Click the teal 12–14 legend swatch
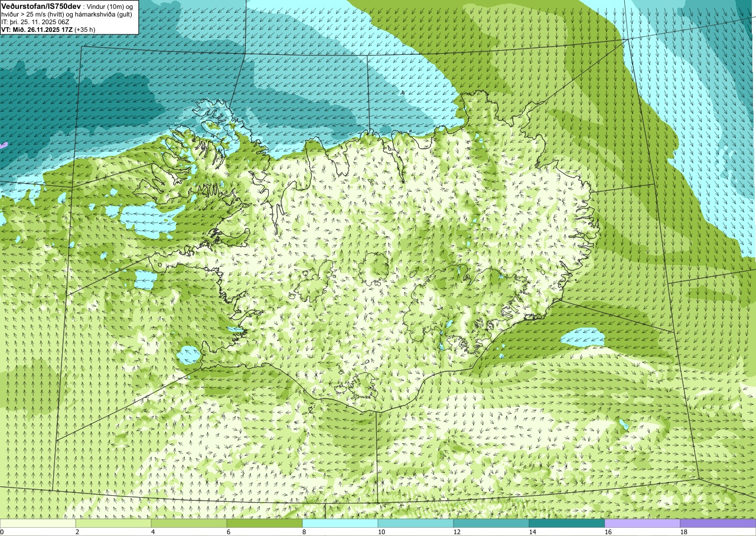 pyautogui.click(x=491, y=523)
